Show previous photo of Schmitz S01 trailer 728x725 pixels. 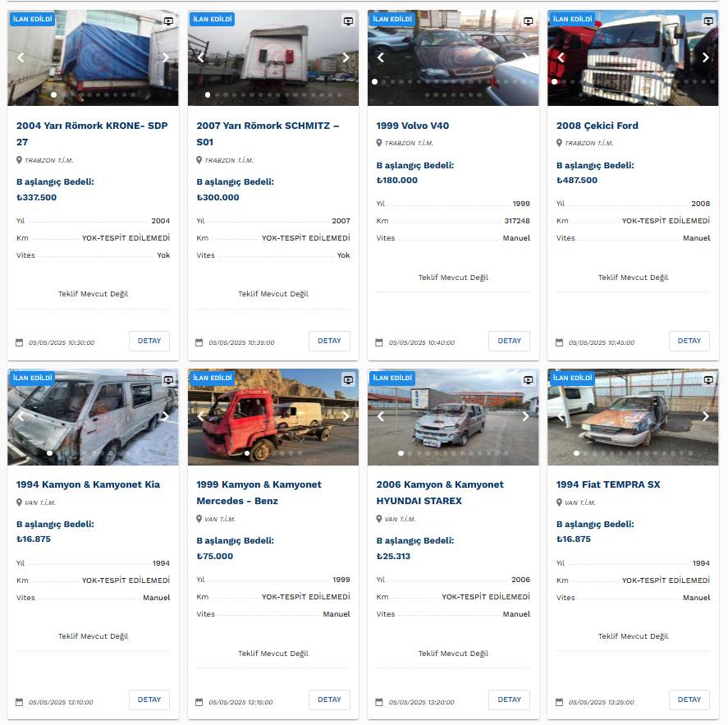pos(200,57)
